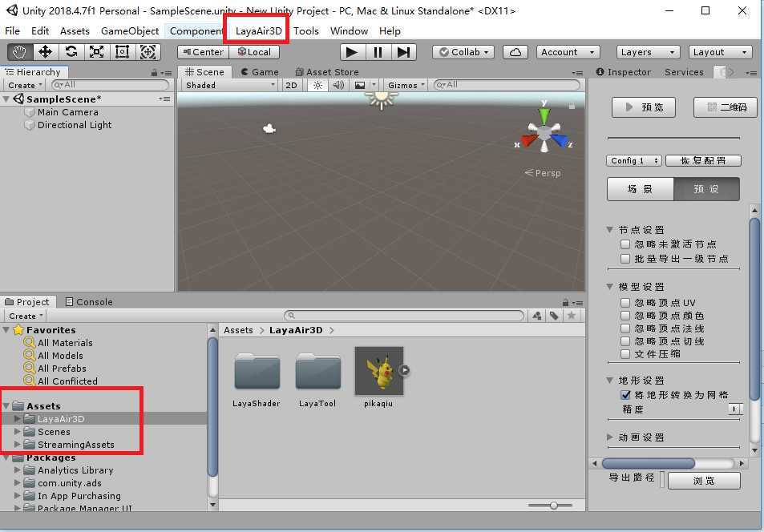Check the 忽略顶点切线 option
Screen dimensions: 764x532
625,341
